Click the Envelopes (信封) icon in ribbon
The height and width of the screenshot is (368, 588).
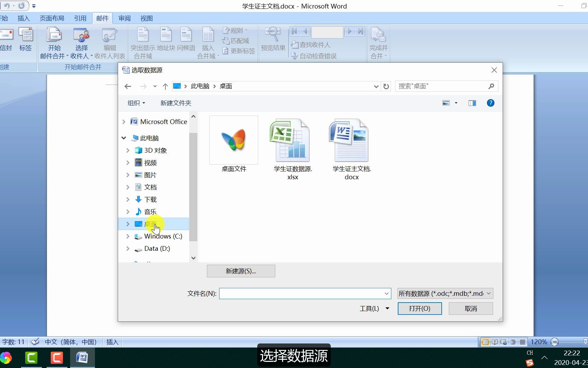point(6,40)
